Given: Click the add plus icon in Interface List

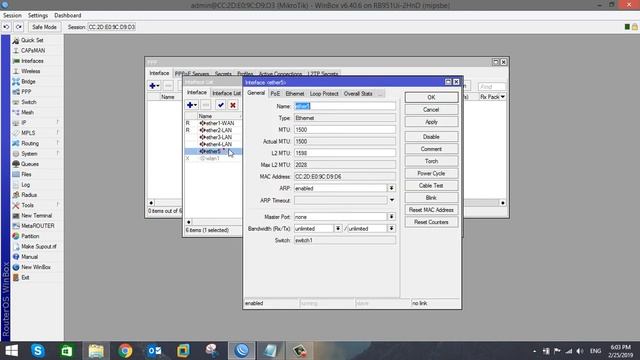Looking at the screenshot, I should point(191,105).
